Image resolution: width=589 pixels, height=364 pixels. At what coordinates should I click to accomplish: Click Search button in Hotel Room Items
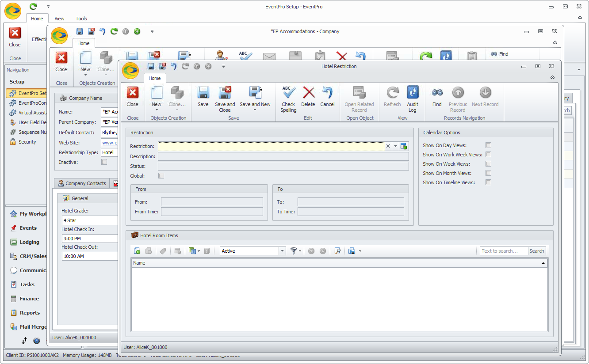(537, 251)
